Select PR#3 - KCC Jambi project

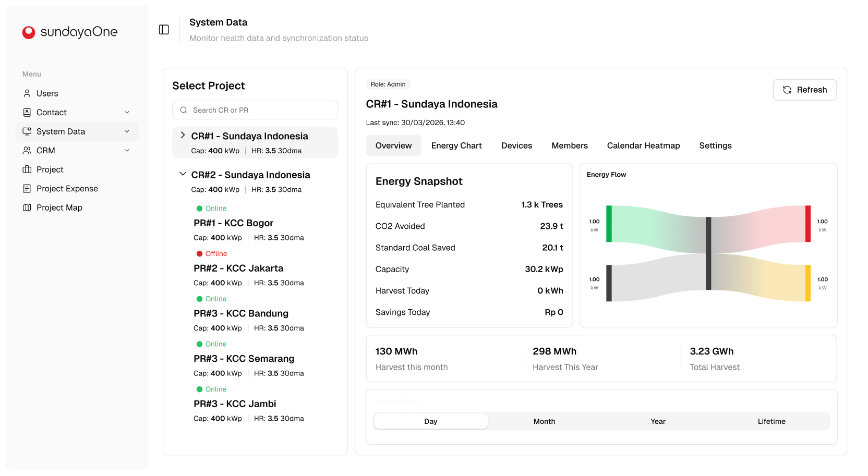tap(235, 404)
